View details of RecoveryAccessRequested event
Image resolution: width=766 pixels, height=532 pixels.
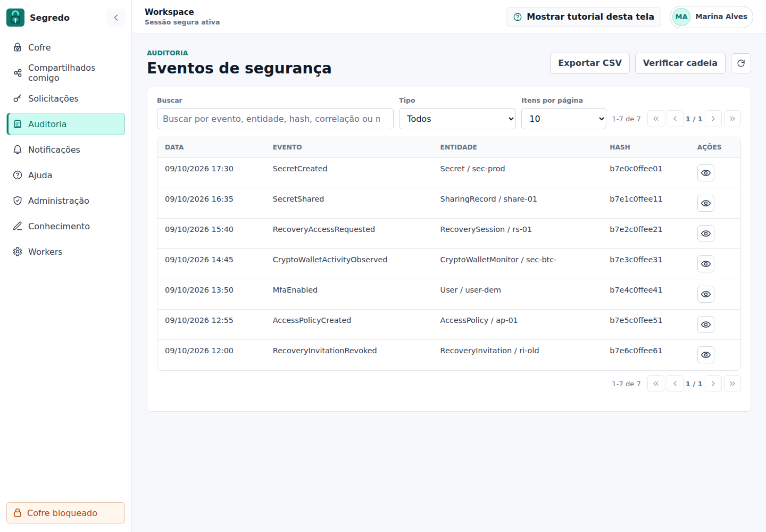coord(706,234)
